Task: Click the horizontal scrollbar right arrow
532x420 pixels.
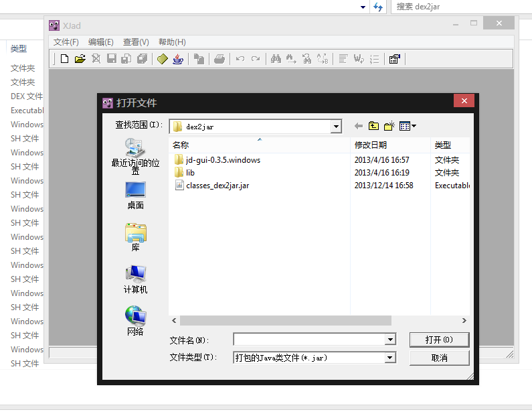Action: 464,320
